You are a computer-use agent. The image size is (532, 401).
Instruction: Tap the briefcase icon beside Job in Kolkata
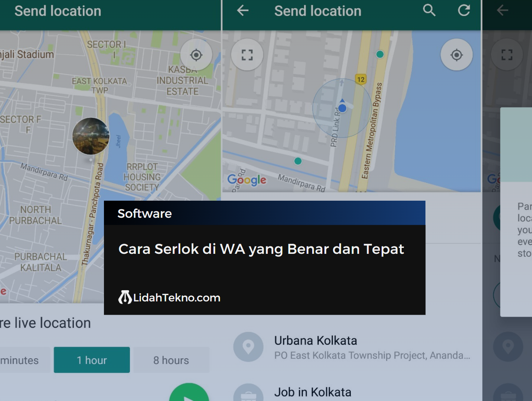pyautogui.click(x=248, y=392)
